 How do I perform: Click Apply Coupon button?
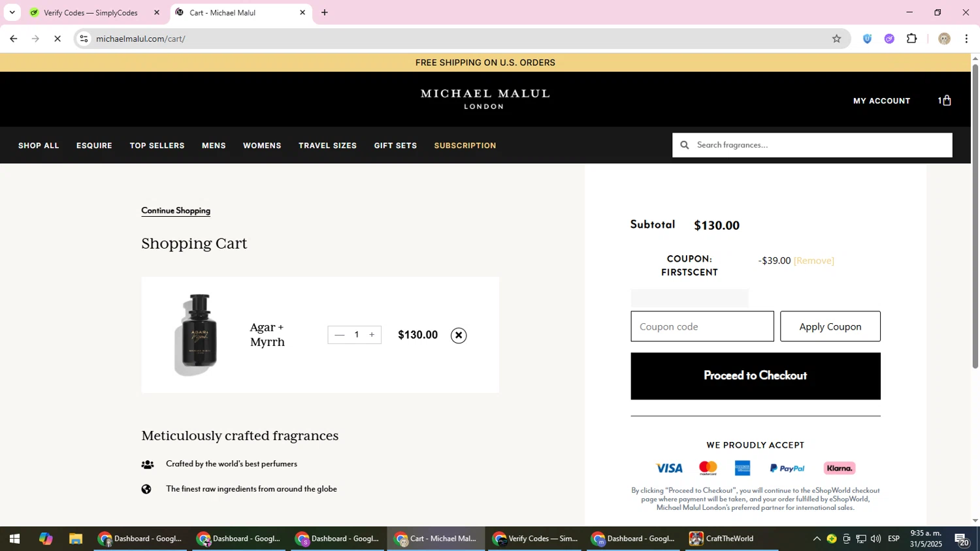pyautogui.click(x=830, y=326)
